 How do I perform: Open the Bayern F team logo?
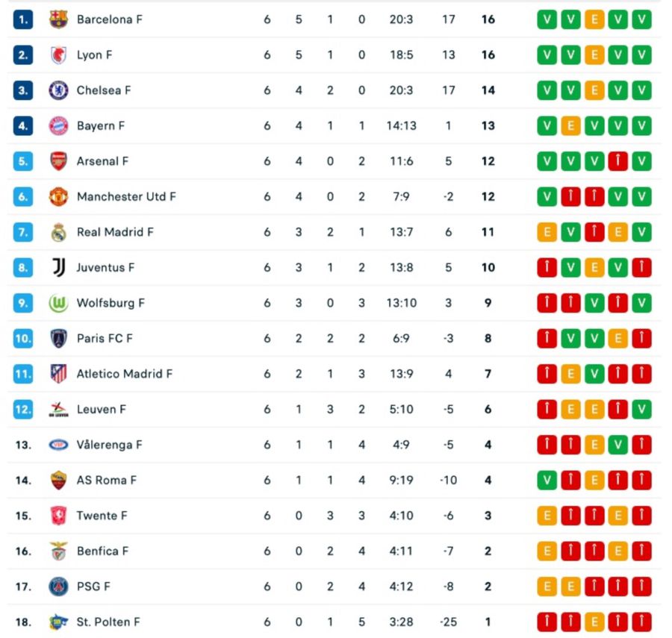(58, 126)
